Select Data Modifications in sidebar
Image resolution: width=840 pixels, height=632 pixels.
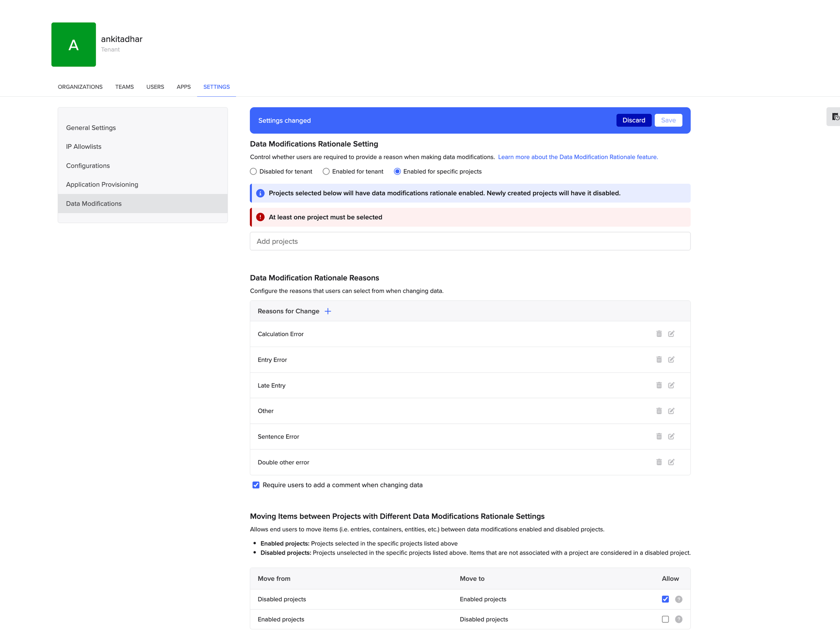[143, 204]
